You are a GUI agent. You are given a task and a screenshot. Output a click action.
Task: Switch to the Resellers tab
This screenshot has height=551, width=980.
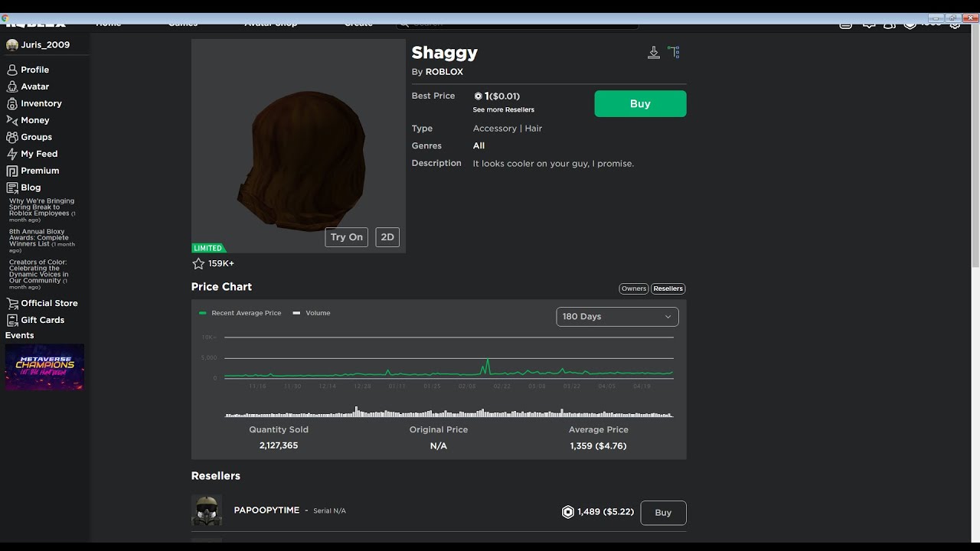[668, 289]
